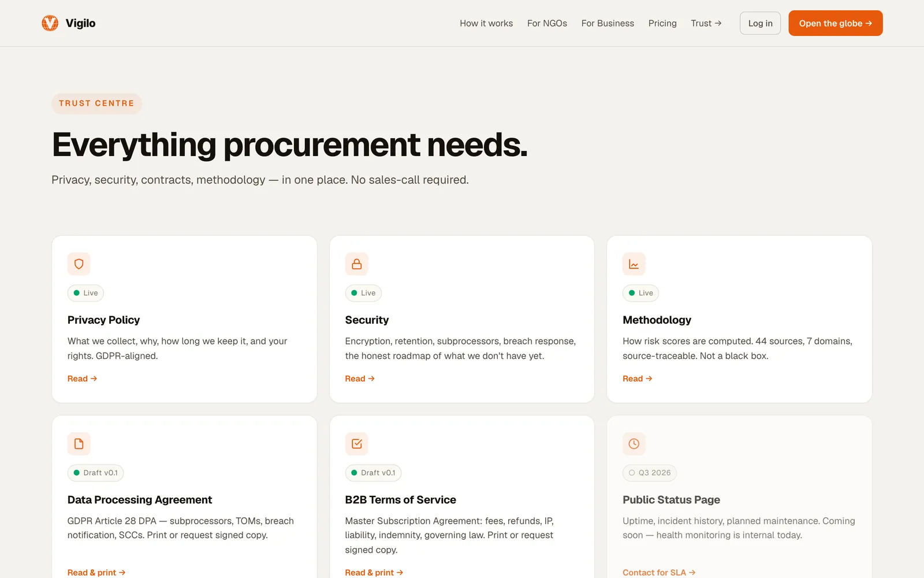The image size is (924, 578).
Task: Click the Live badge on Methodology card
Action: click(x=640, y=293)
